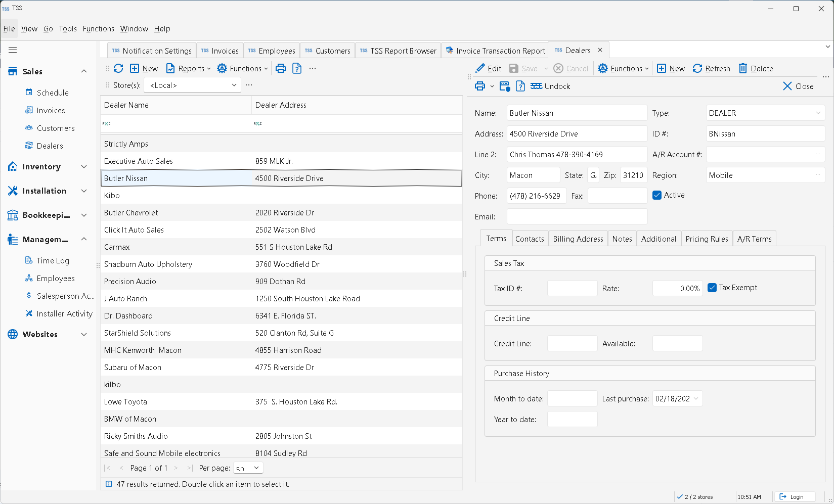The image size is (834, 504).
Task: Select the Butler Chevrolet dealer row
Action: (281, 213)
